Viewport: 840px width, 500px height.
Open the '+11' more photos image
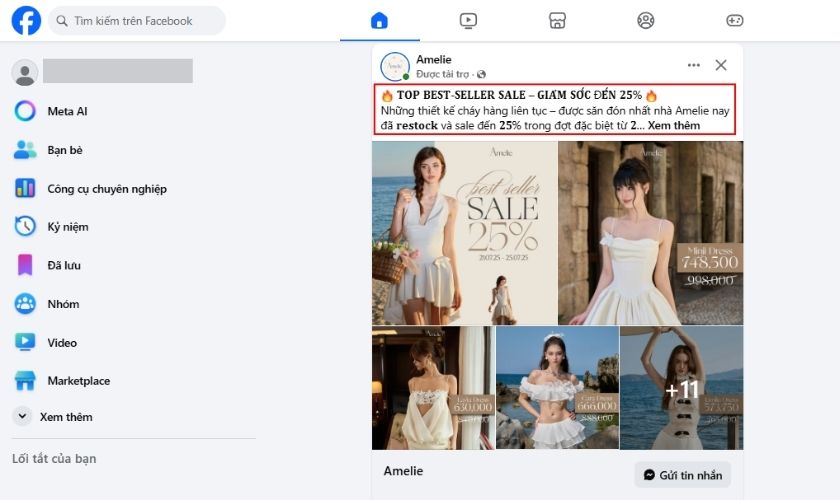coord(681,387)
